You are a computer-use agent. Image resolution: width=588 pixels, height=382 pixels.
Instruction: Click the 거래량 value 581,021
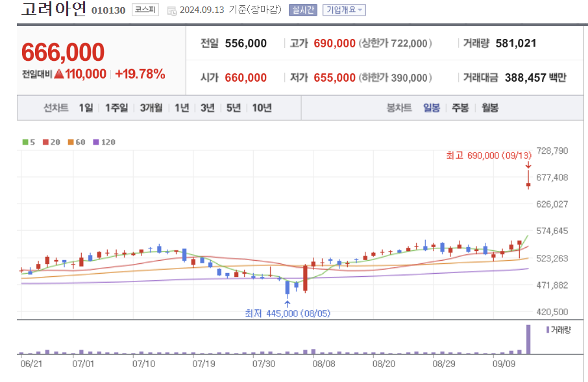pyautogui.click(x=516, y=43)
